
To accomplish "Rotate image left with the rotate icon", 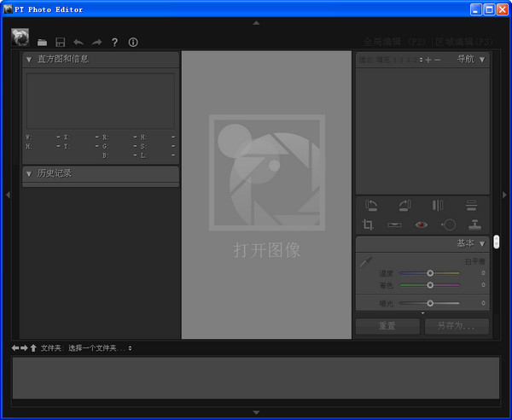I will tap(371, 205).
